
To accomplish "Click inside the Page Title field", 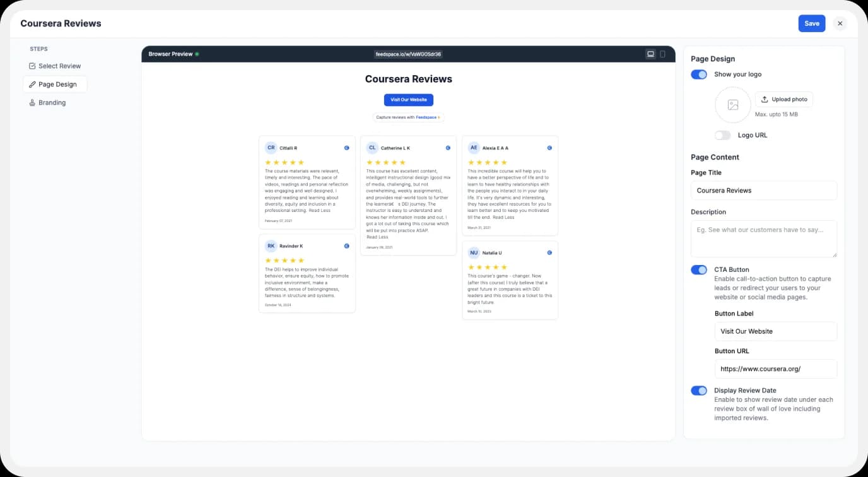I will (763, 190).
